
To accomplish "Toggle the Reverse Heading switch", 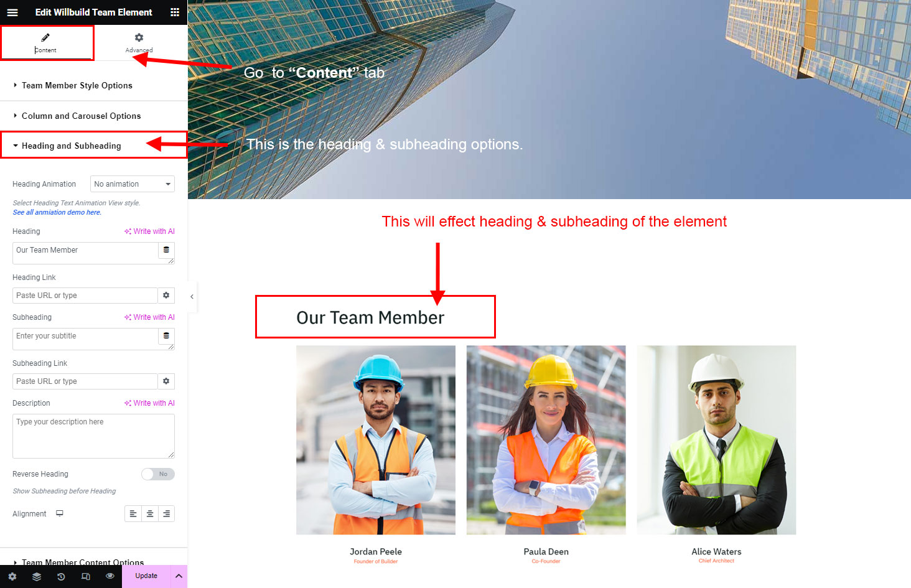I will click(x=157, y=474).
